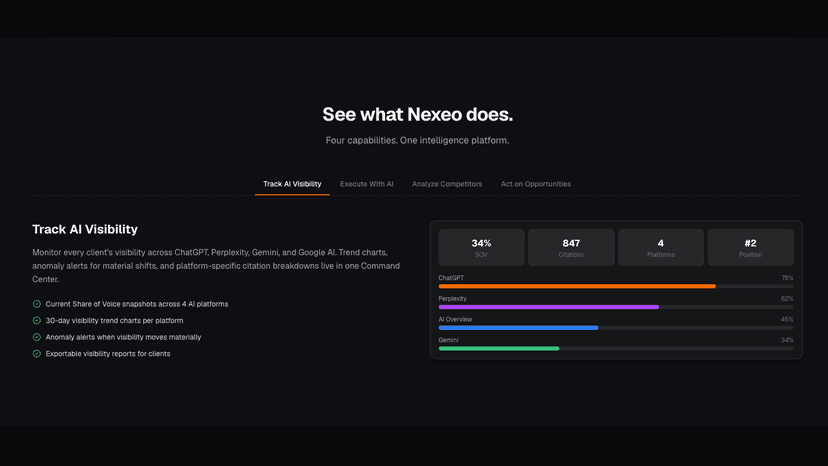
Task: Click "Exportable visibility reports for clients" text
Action: [x=108, y=353]
